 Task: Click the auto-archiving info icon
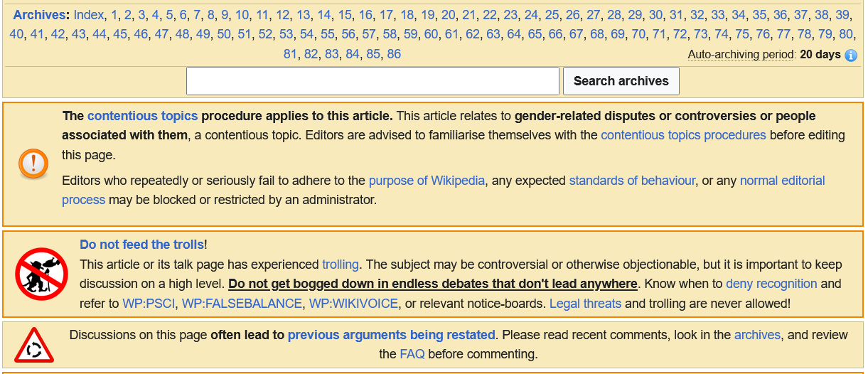coord(851,55)
